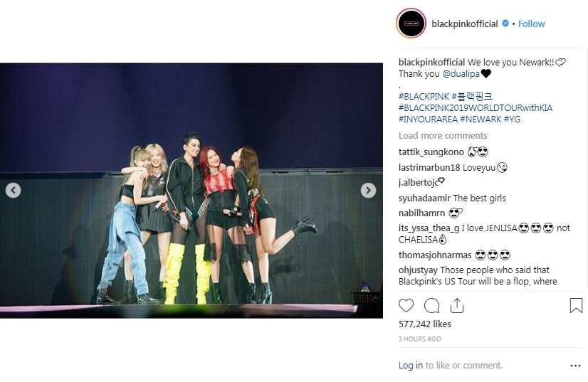Open the three-dot more options menu
This screenshot has width=588, height=382.
pyautogui.click(x=575, y=366)
